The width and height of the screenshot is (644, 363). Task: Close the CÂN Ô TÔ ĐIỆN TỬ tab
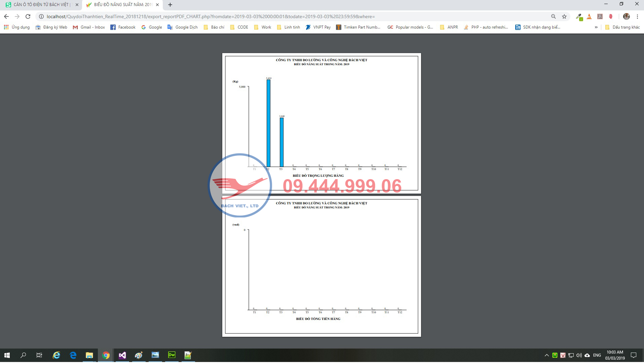(x=77, y=5)
